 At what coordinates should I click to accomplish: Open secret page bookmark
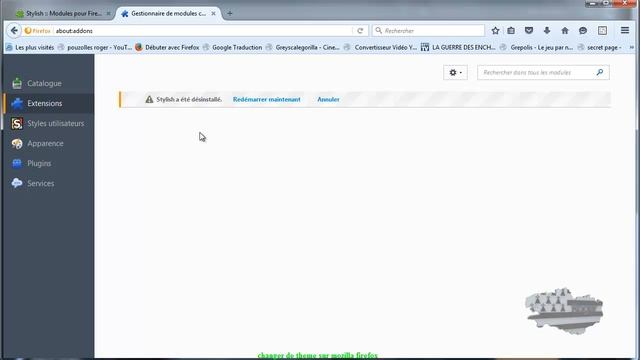point(600,47)
